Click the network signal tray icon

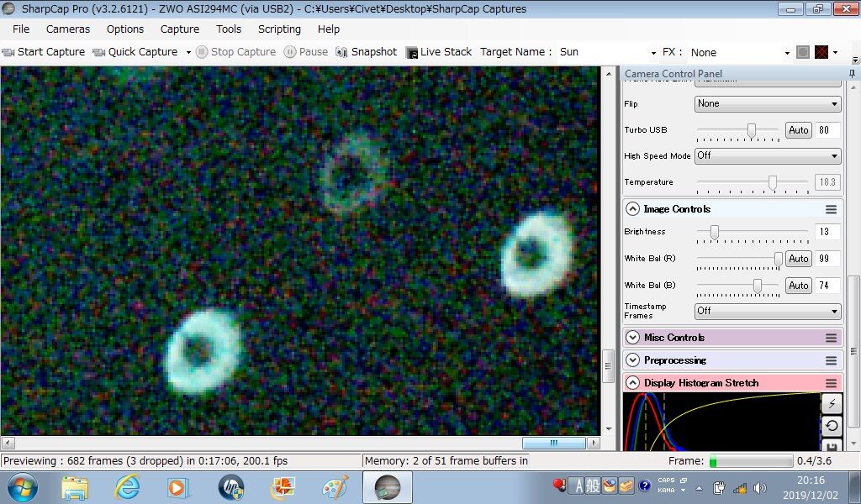pyautogui.click(x=740, y=487)
